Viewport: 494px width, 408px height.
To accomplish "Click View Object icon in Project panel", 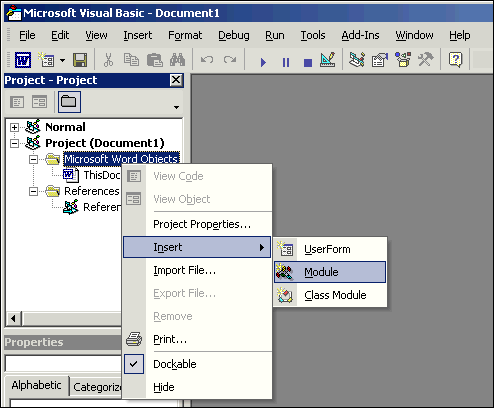I will point(39,102).
